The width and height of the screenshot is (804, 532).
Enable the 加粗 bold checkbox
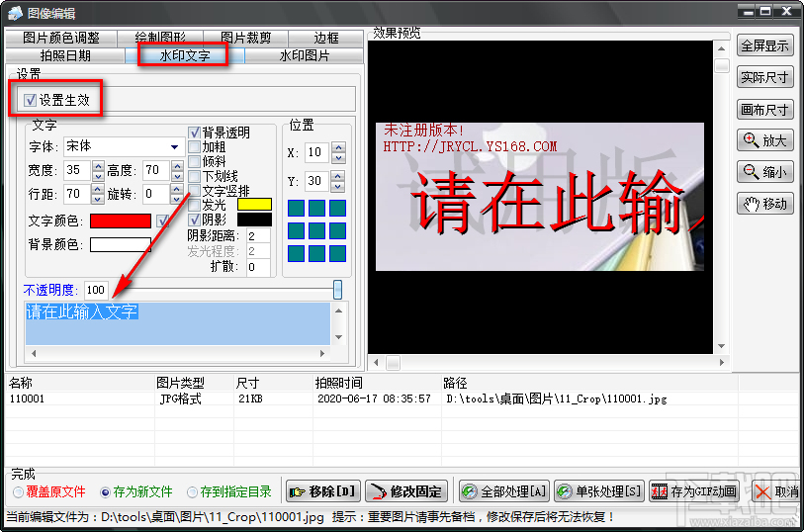pyautogui.click(x=194, y=147)
